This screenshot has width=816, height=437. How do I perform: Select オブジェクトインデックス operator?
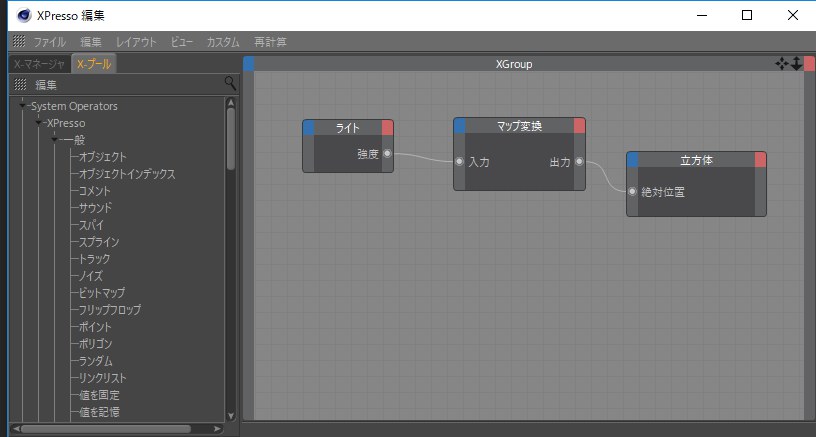[x=127, y=174]
